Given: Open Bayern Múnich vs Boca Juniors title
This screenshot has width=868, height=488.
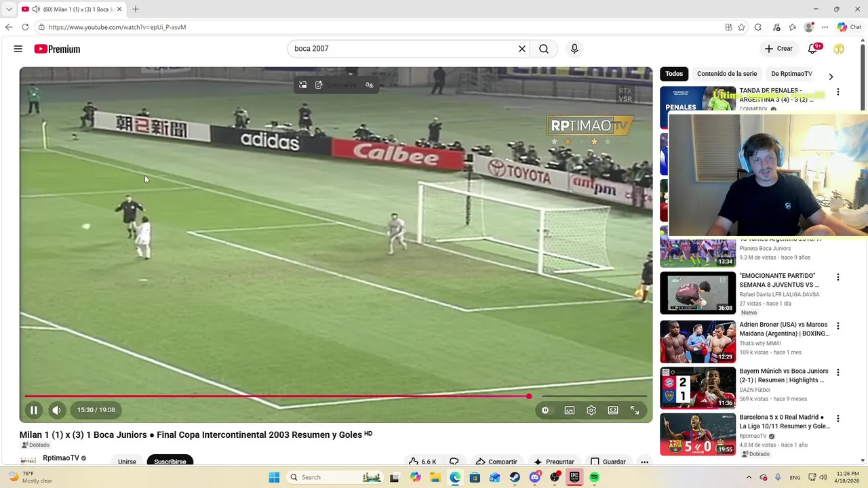Looking at the screenshot, I should click(x=784, y=375).
